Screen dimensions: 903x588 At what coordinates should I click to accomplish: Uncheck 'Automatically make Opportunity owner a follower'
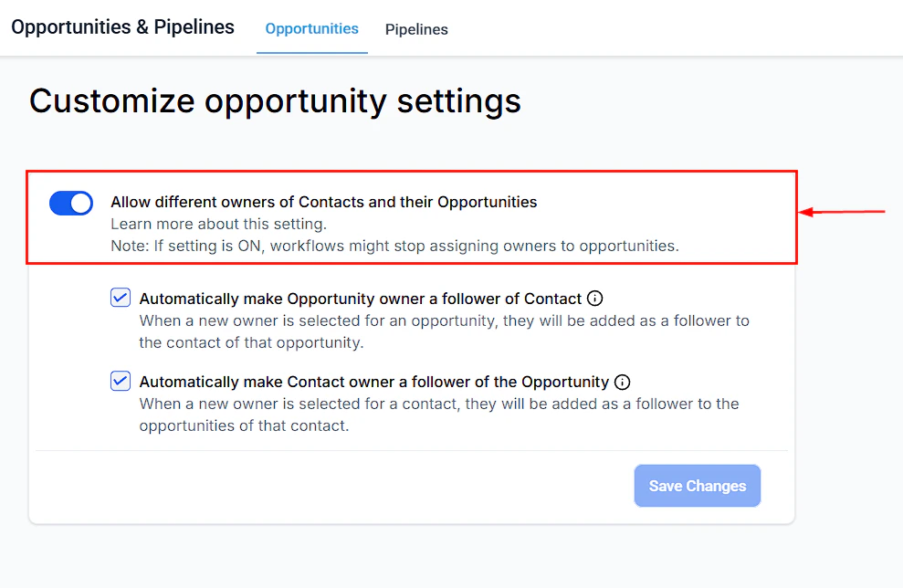coord(120,298)
